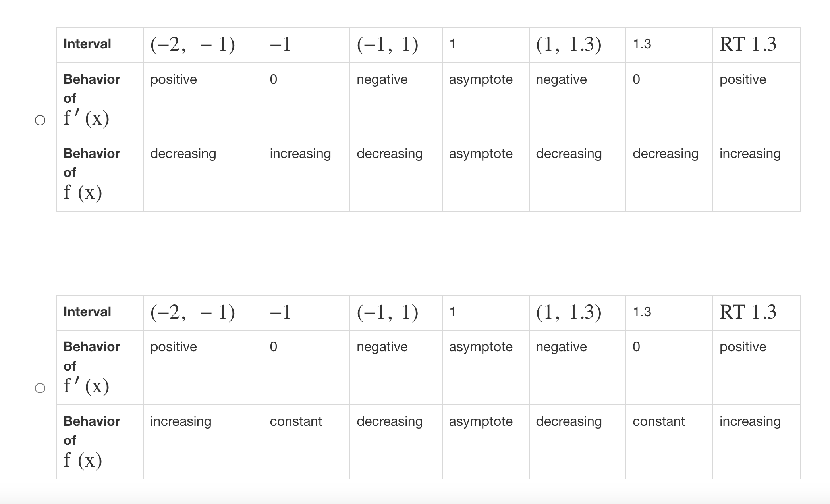Select the second table answer option
The width and height of the screenshot is (830, 504).
40,387
